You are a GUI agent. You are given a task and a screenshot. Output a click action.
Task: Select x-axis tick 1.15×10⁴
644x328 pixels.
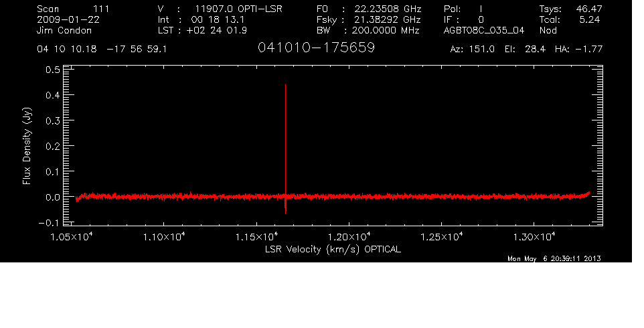256,236
